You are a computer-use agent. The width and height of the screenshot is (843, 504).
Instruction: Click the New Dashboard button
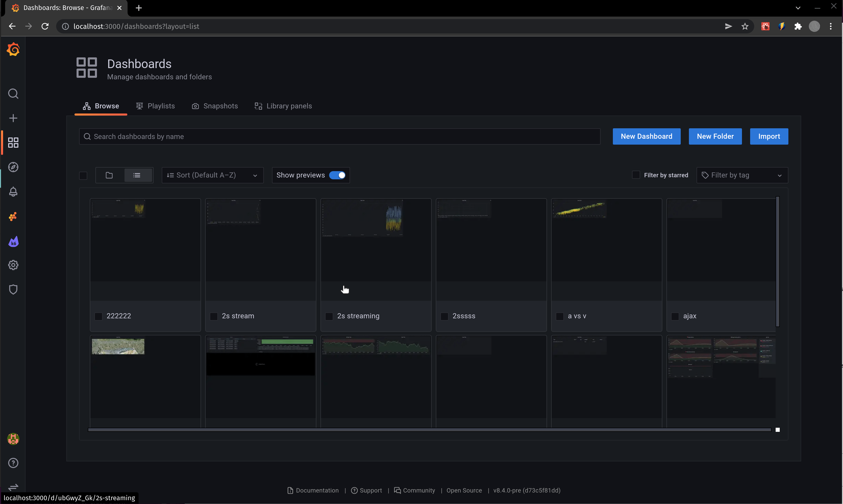click(x=646, y=136)
